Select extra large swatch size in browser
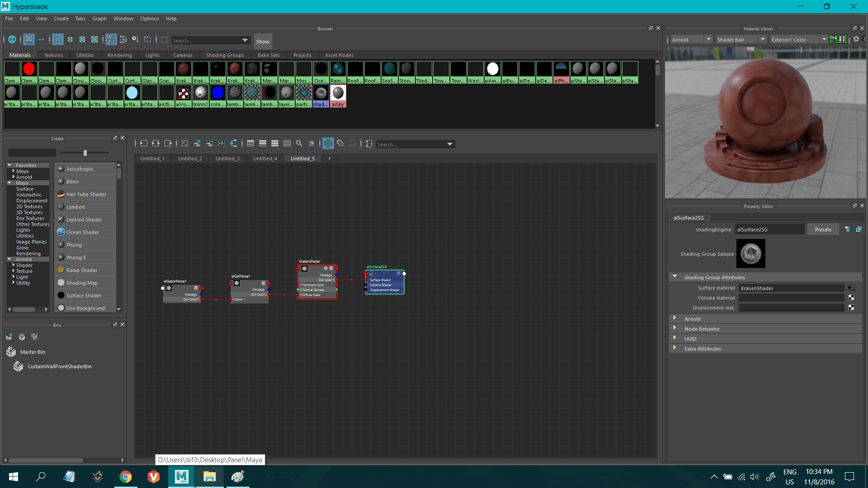868x488 pixels. pos(94,40)
